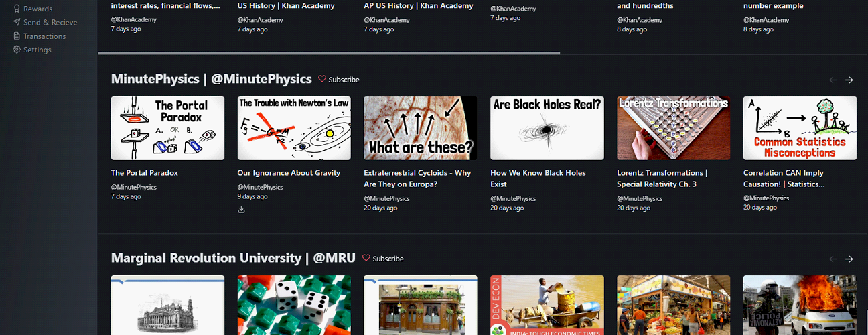Click 8 days ago under number example
Viewport: 868px width, 335px height.
click(x=758, y=29)
